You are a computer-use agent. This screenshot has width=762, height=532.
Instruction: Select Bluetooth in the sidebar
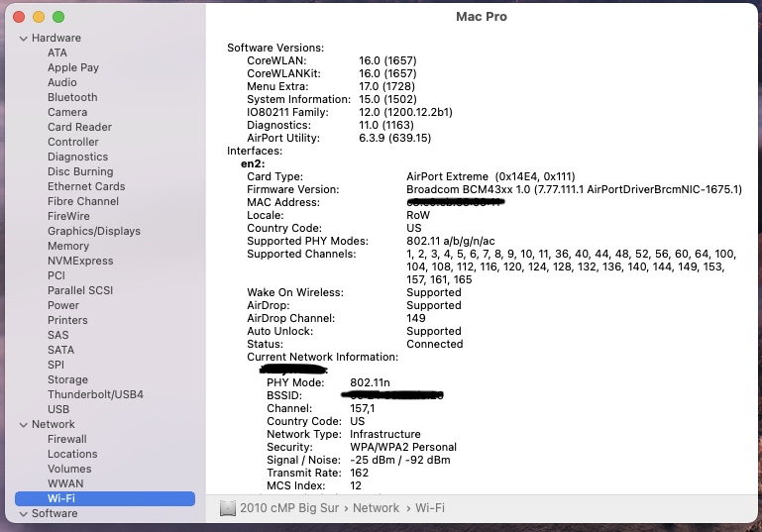[x=72, y=97]
